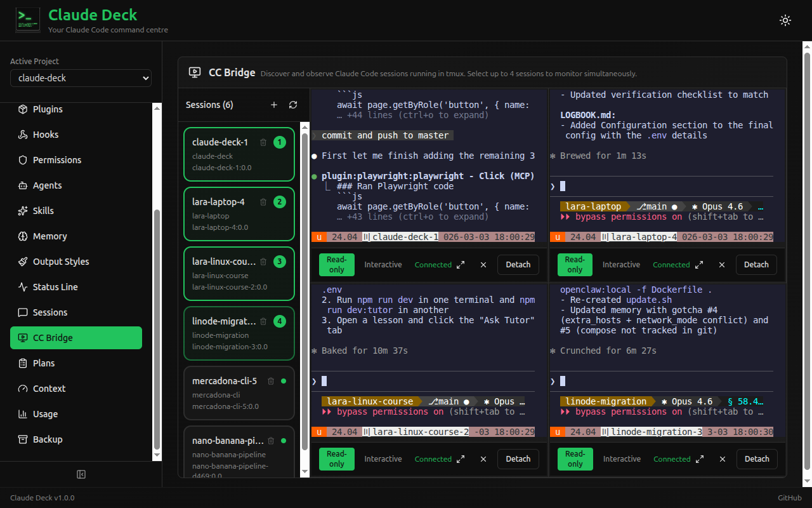Toggle light theme with the sun icon
Screen dimensions: 812x508
(785, 20)
